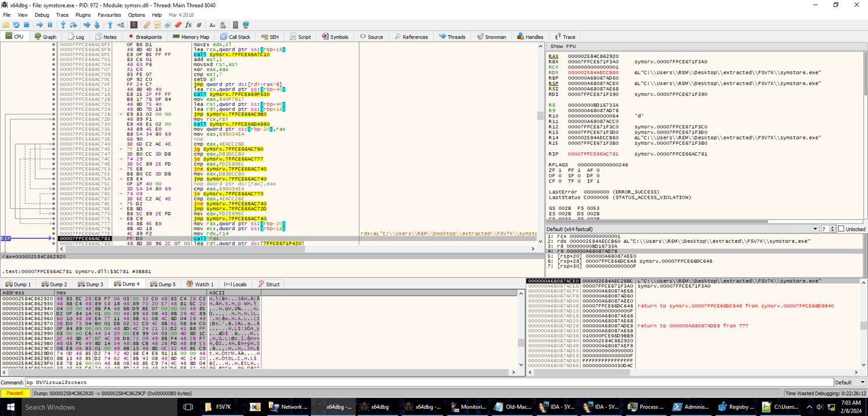Viewport: 868px width, 416px height.
Task: Click the Trace Into toolbar icon
Action: (87, 25)
